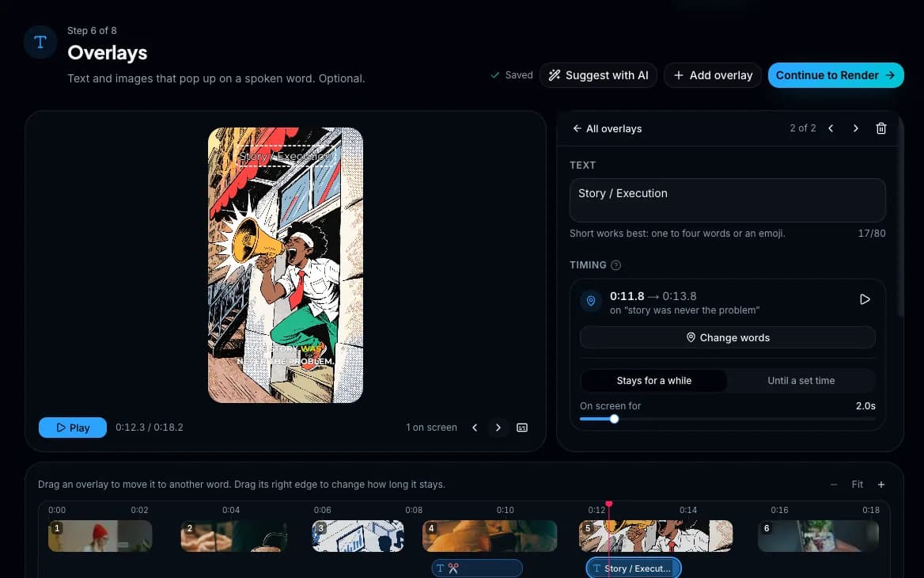Click the On screen for duration slider
924x578 pixels.
[728, 419]
